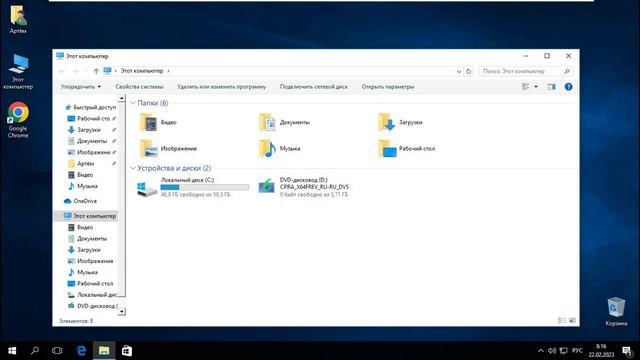Open the recent locations dropdown
This screenshot has width=640, height=360.
(86, 71)
